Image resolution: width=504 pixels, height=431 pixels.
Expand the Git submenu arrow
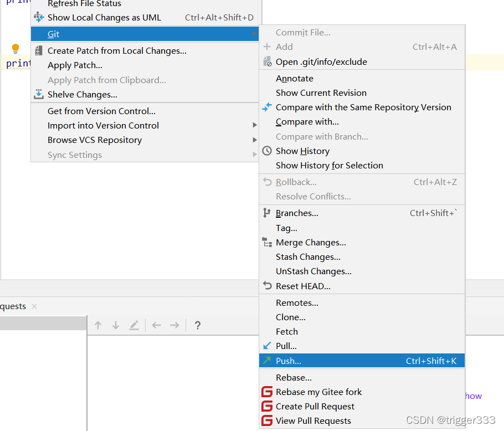pyautogui.click(x=255, y=33)
